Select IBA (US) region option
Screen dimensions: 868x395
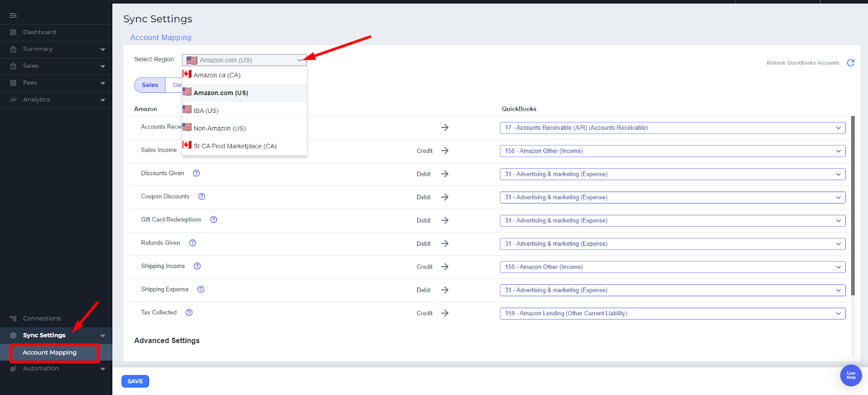point(244,110)
